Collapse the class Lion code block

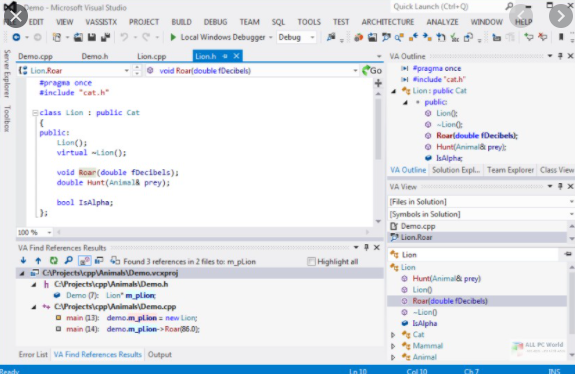click(x=35, y=113)
